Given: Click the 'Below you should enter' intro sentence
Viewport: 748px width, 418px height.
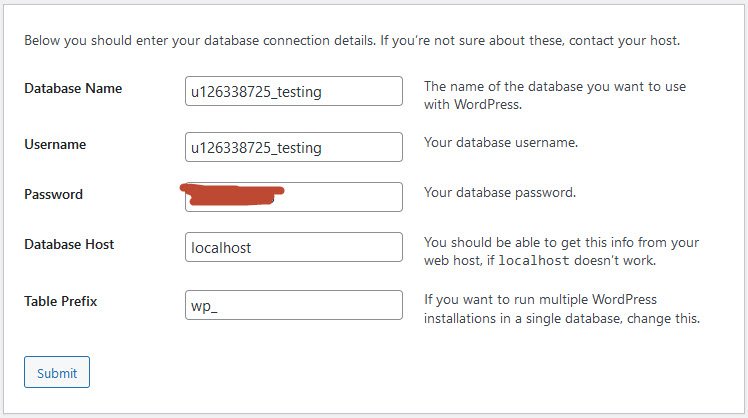Looking at the screenshot, I should 200,41.
